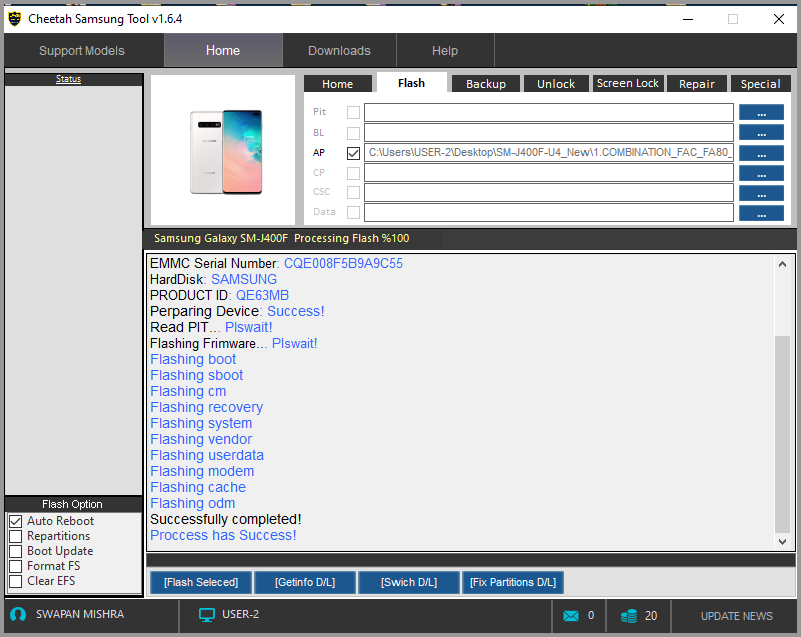
Task: Disable the Auto Reboot option
Action: (15, 521)
